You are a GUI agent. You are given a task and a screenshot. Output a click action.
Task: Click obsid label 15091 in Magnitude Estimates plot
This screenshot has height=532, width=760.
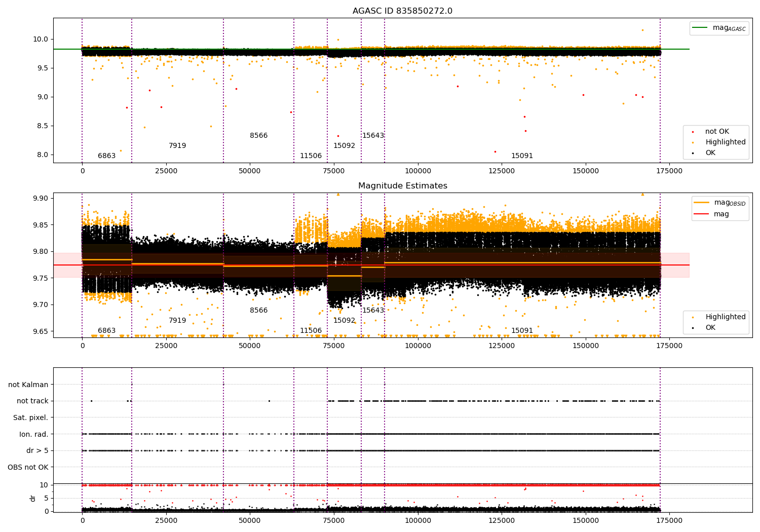(522, 331)
